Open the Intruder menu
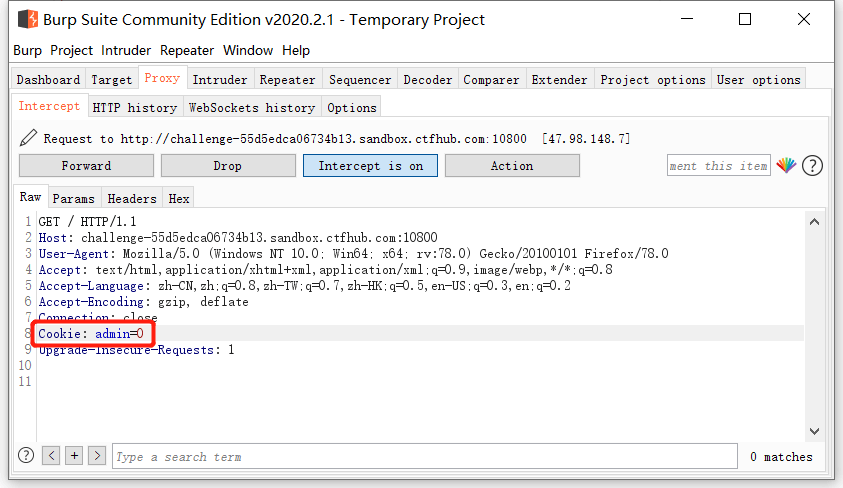 point(126,51)
